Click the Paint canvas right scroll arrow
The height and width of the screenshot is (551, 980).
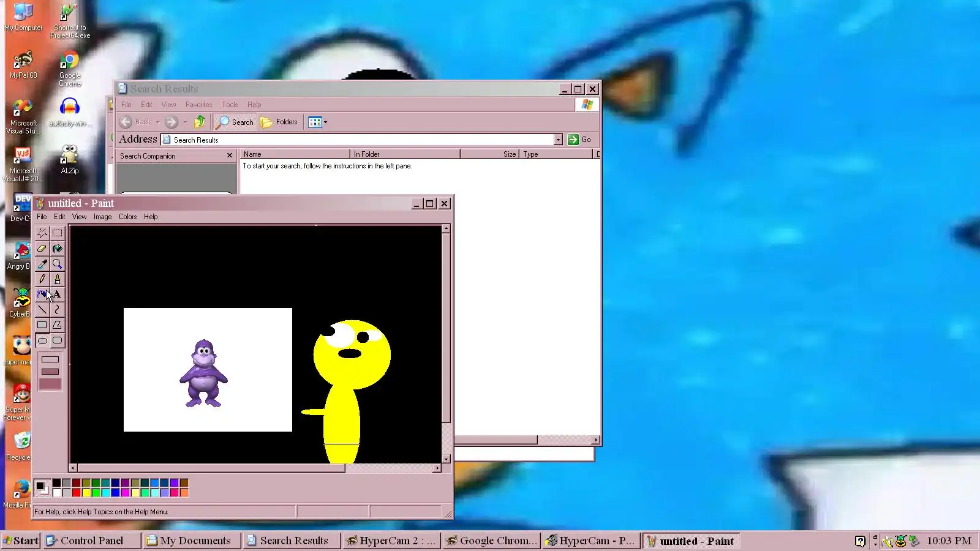coord(437,468)
